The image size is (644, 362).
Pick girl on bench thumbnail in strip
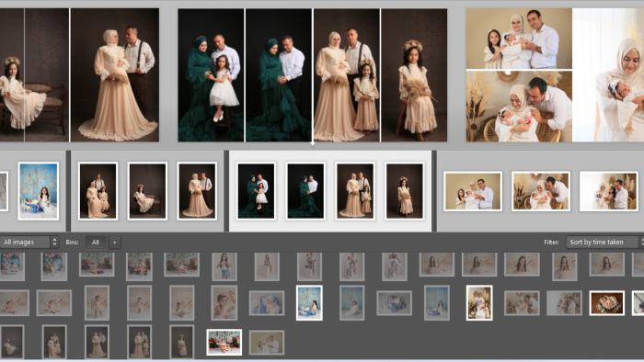click(147, 190)
